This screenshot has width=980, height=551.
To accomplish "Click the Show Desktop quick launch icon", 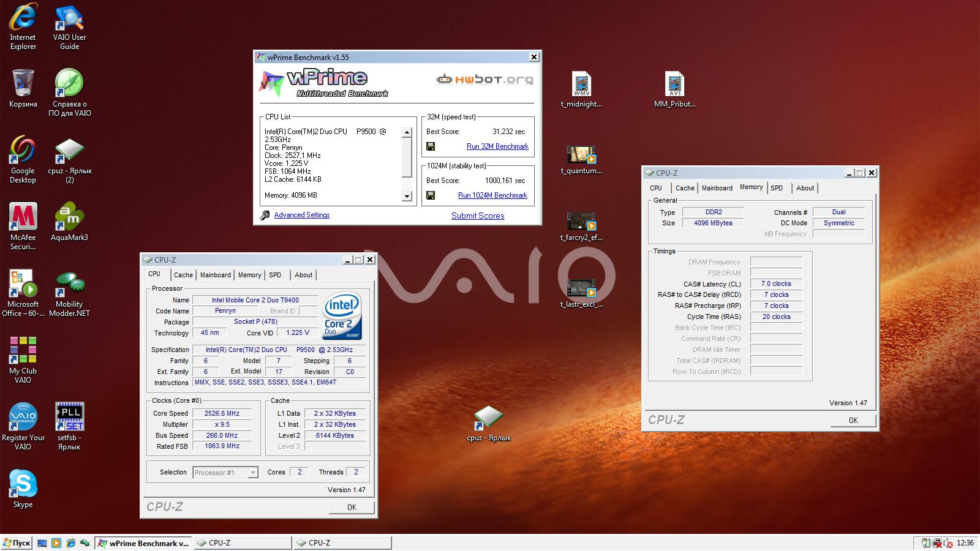I will click(x=42, y=543).
